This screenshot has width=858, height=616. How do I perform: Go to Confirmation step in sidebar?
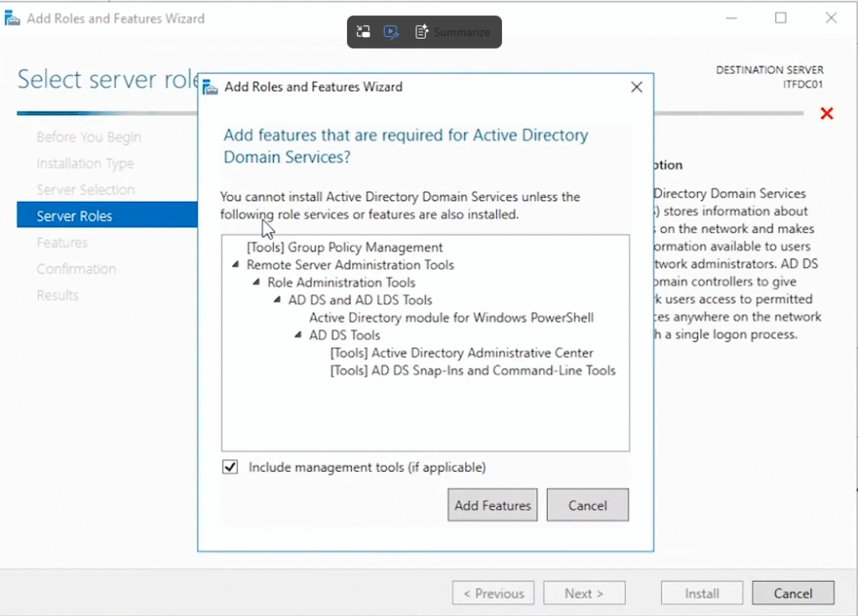pyautogui.click(x=76, y=269)
